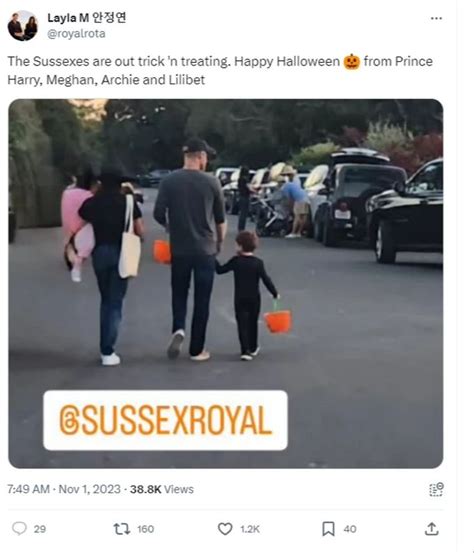
Task: Click the post analytics icon beside views
Action: pos(436,490)
